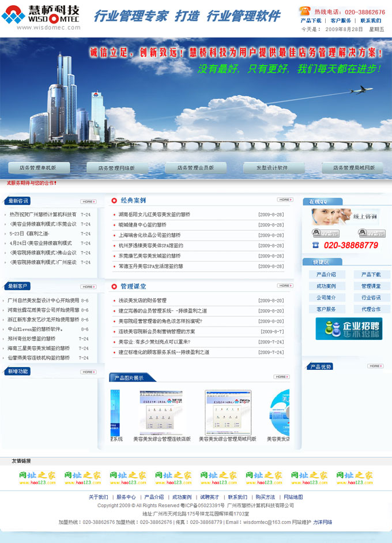Click the first 网址之家 hao123 link logo
Image resolution: width=392 pixels, height=543 pixels.
point(37,478)
